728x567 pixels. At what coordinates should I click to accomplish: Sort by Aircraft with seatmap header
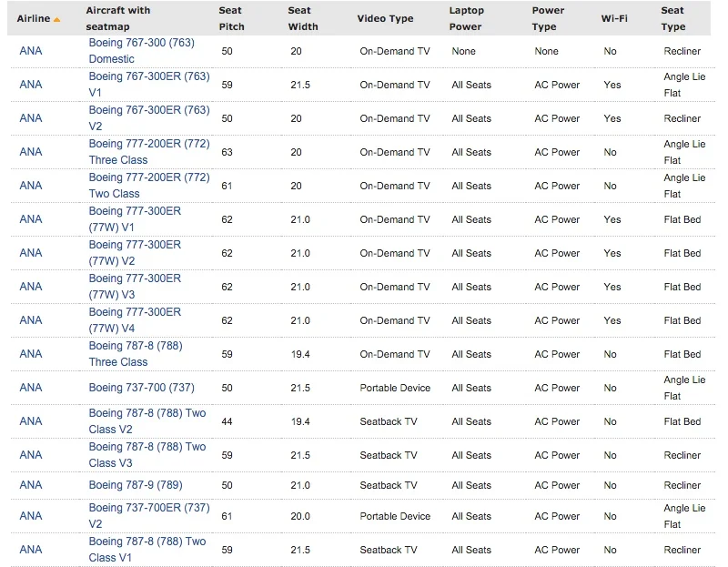point(118,18)
